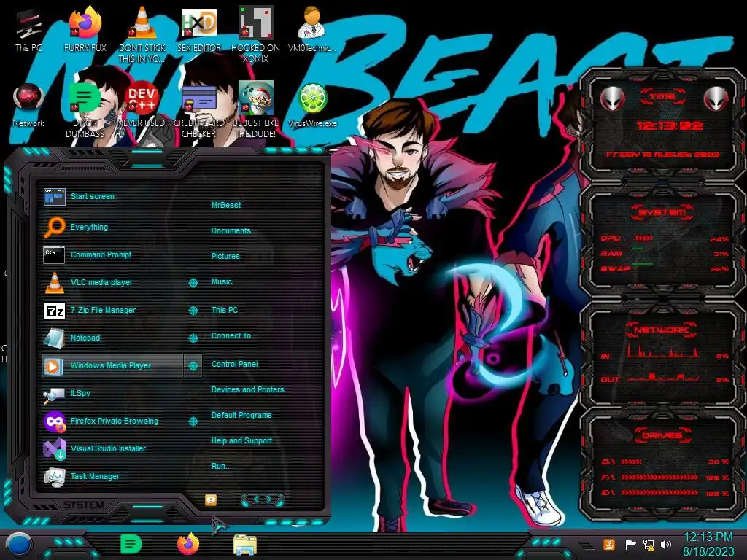Open File Explorer from the taskbar
The width and height of the screenshot is (747, 560).
pyautogui.click(x=245, y=545)
